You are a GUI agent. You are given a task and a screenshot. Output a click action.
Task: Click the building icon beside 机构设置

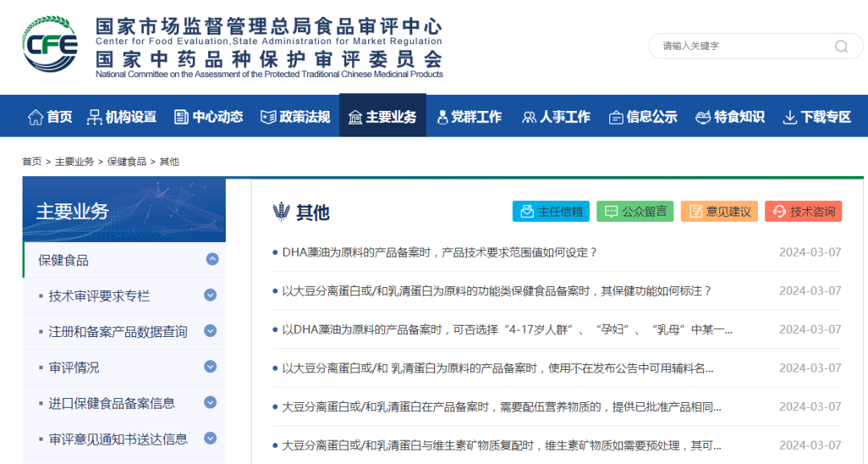(x=95, y=116)
